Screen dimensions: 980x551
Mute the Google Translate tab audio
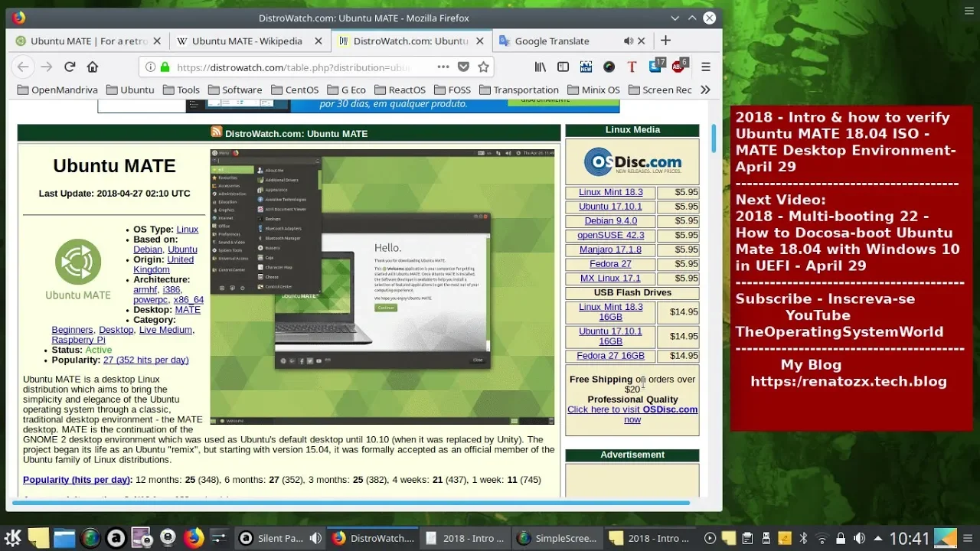629,41
